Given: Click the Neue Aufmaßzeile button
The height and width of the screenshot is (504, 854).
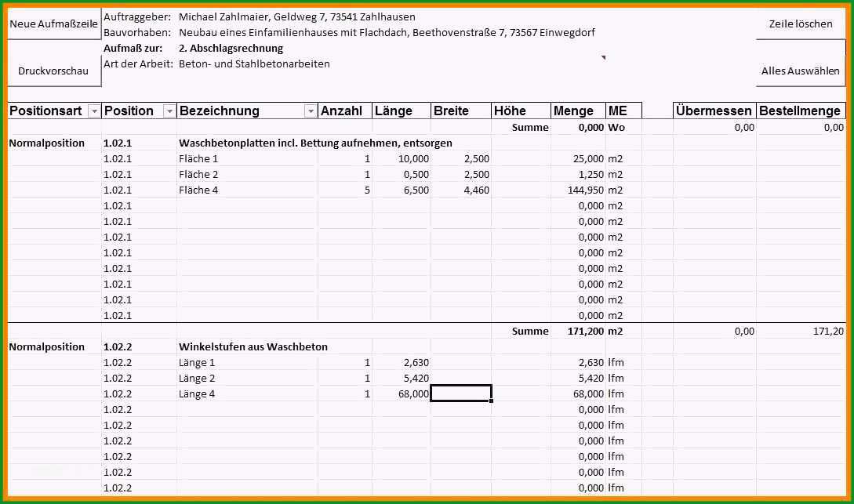Looking at the screenshot, I should (54, 24).
